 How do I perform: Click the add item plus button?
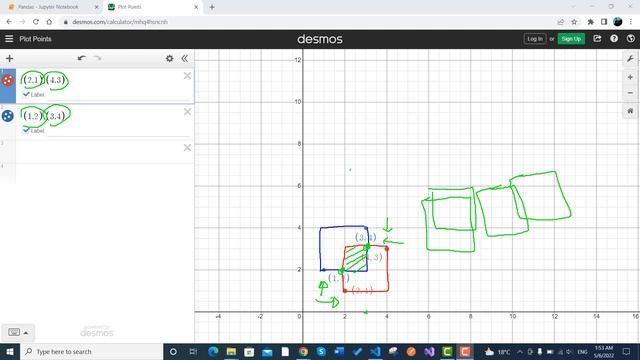pos(9,58)
